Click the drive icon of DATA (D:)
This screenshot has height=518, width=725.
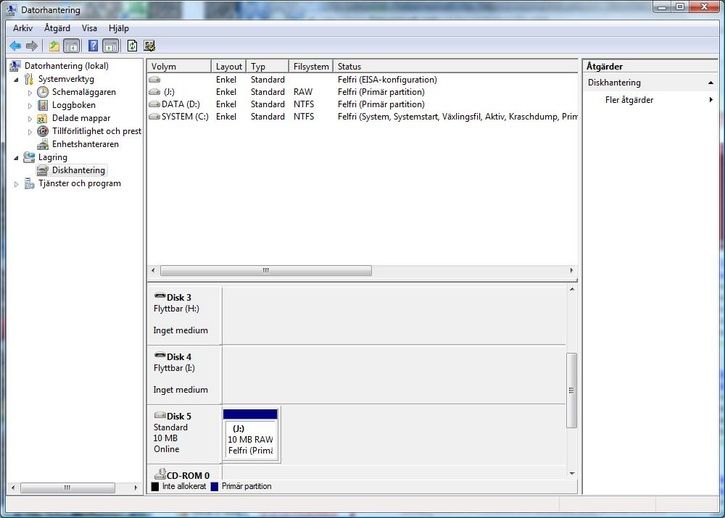154,104
